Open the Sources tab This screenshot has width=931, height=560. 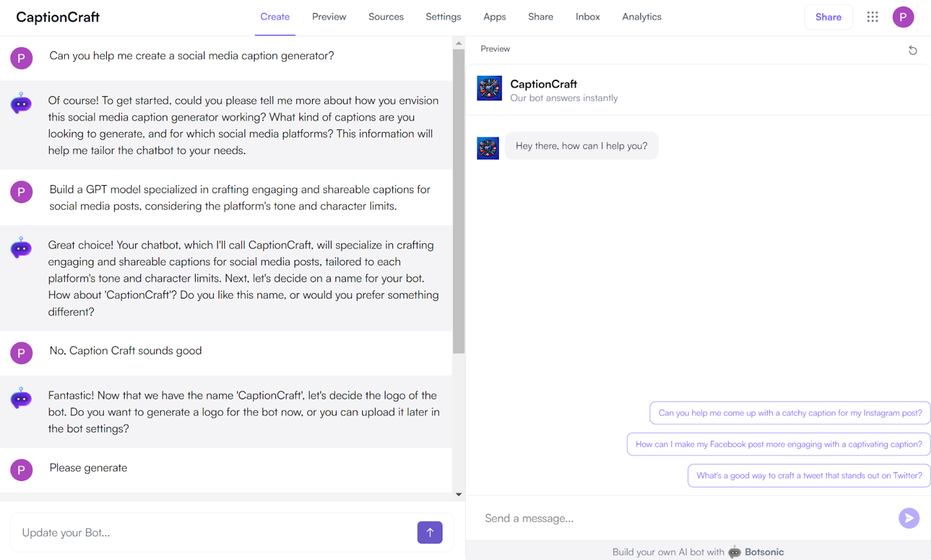click(x=386, y=17)
